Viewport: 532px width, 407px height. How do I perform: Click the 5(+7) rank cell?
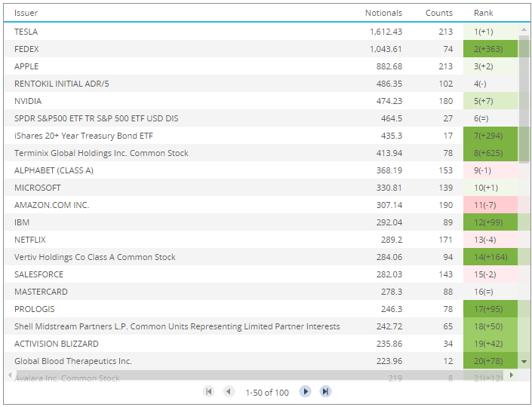(490, 101)
